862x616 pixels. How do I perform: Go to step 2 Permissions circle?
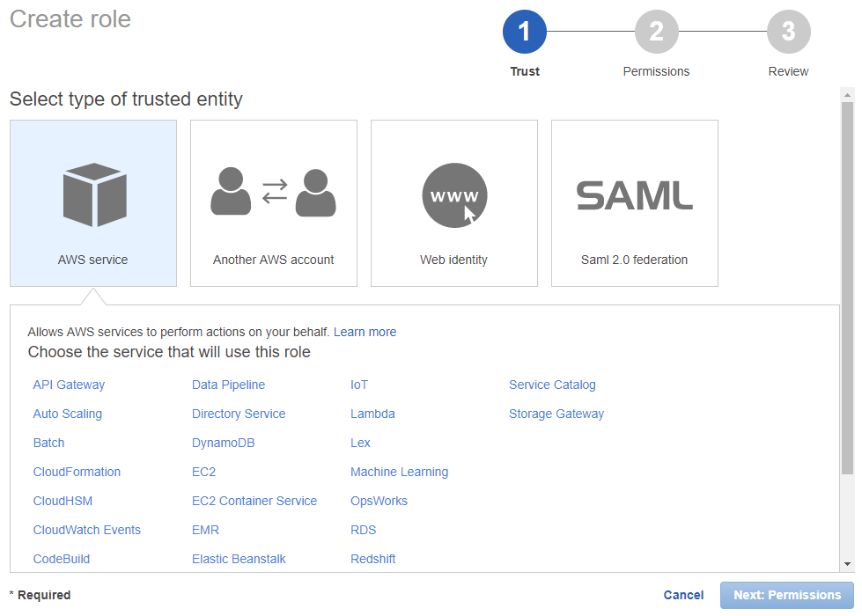coord(657,33)
